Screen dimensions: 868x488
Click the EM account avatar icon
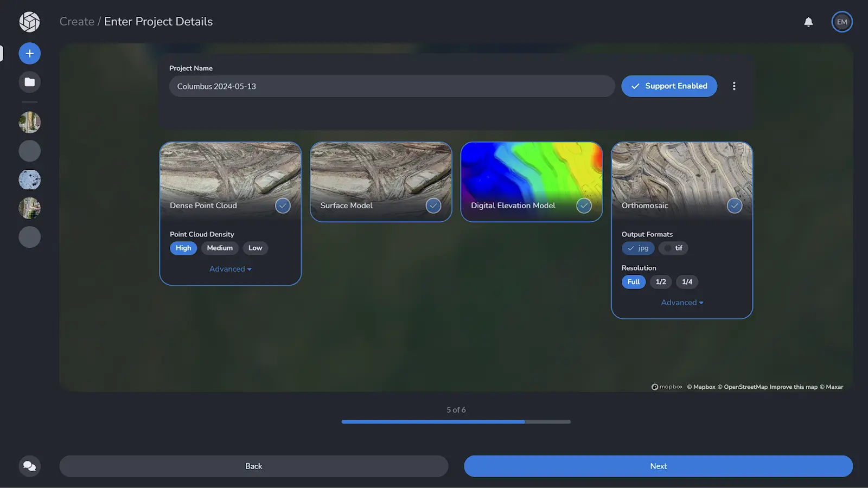(x=842, y=22)
